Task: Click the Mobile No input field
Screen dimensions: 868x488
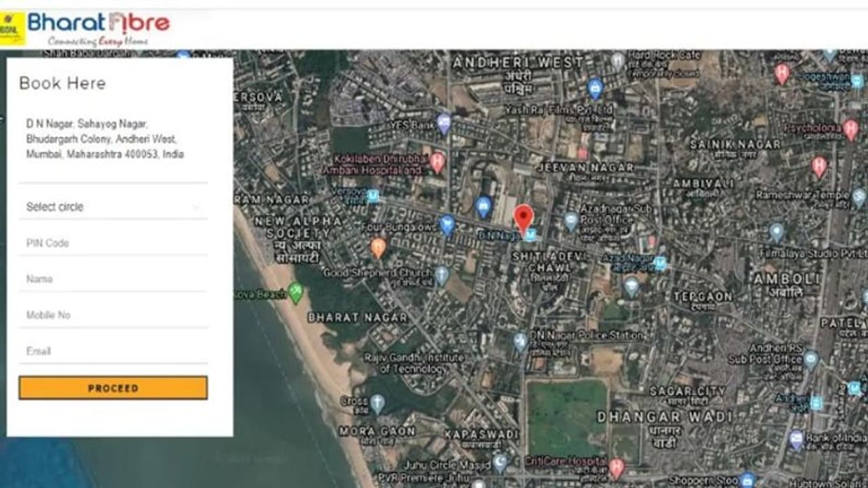Action: 113,314
